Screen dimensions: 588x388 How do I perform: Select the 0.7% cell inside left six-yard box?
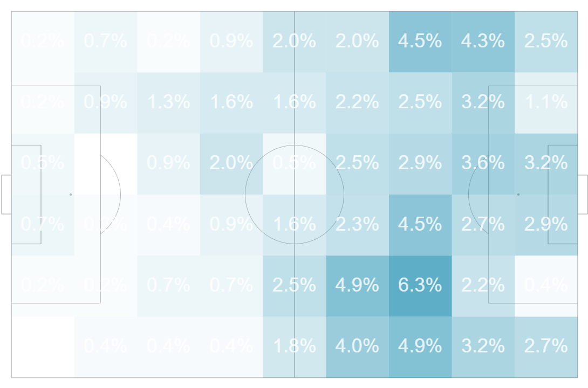click(43, 225)
